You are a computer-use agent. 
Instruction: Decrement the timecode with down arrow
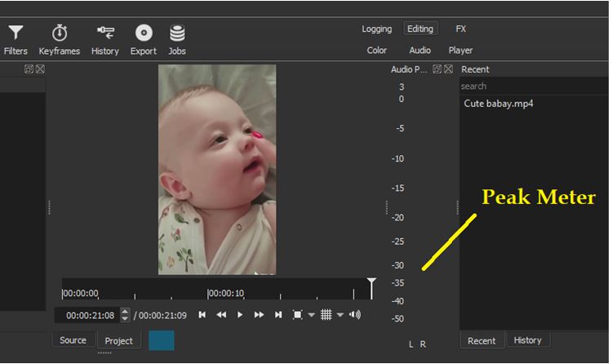[125, 319]
